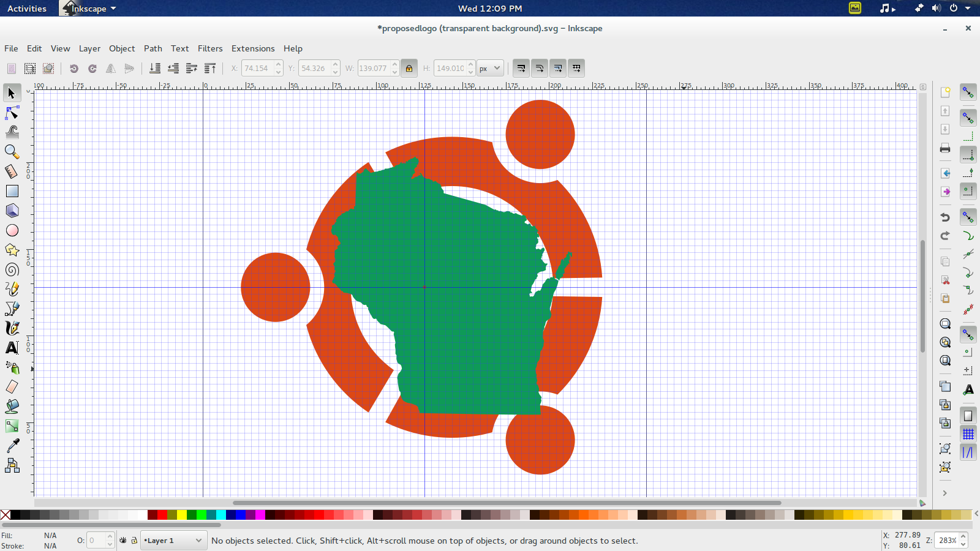Click the Activities button
980x551 pixels.
[x=27, y=9]
